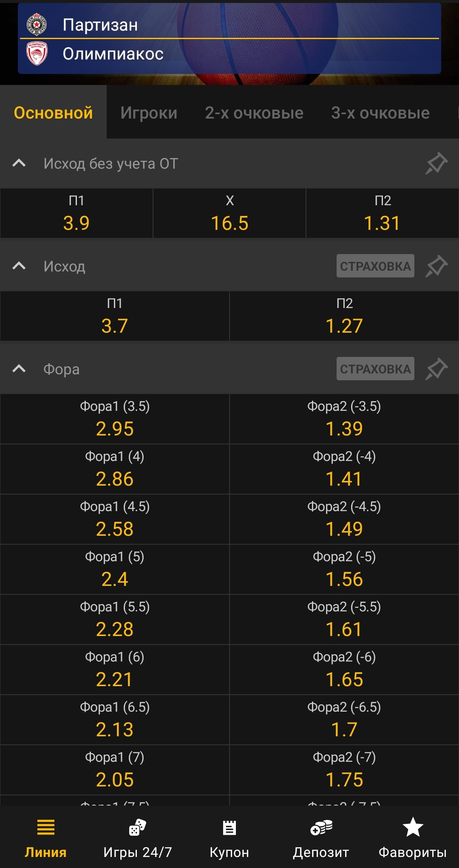Pin the 'Исход' market section
This screenshot has height=868, width=459.
click(x=436, y=266)
